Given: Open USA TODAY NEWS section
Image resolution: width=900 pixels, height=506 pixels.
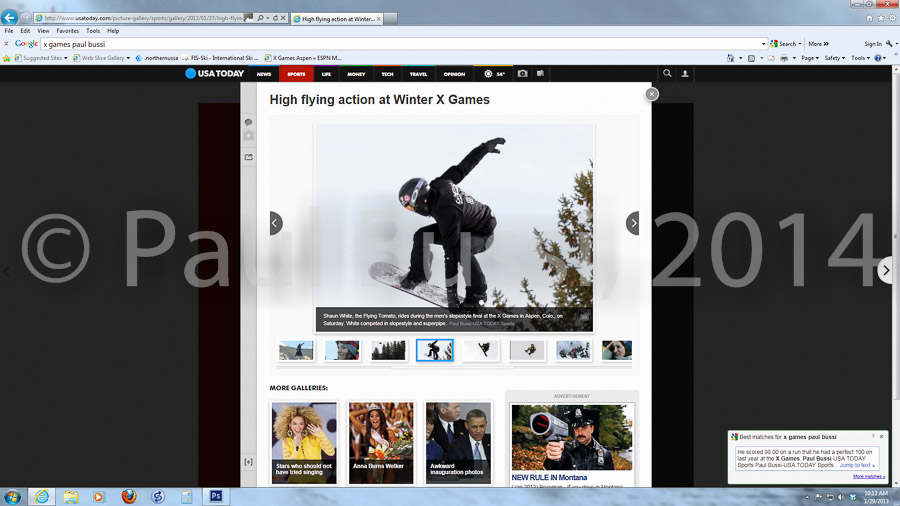Looking at the screenshot, I should pos(264,74).
